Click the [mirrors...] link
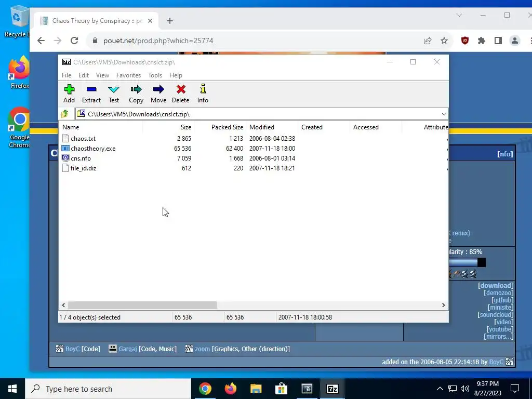532x399 pixels. (498, 337)
